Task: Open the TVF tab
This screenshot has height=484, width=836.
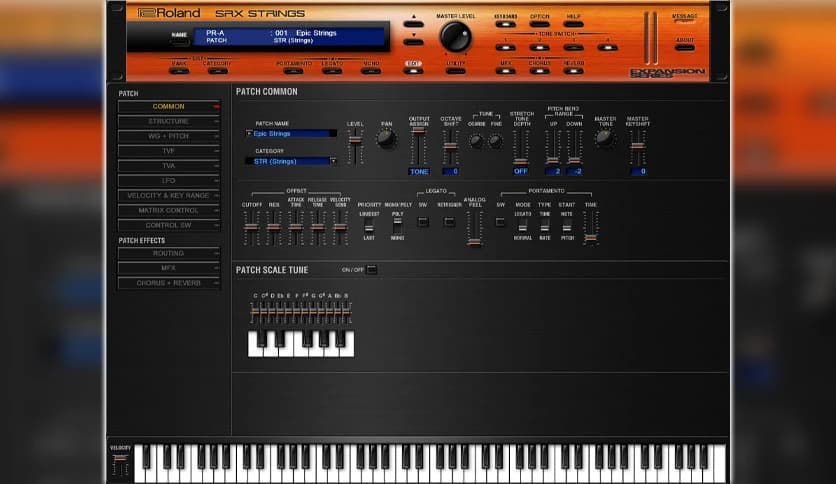Action: pyautogui.click(x=168, y=151)
